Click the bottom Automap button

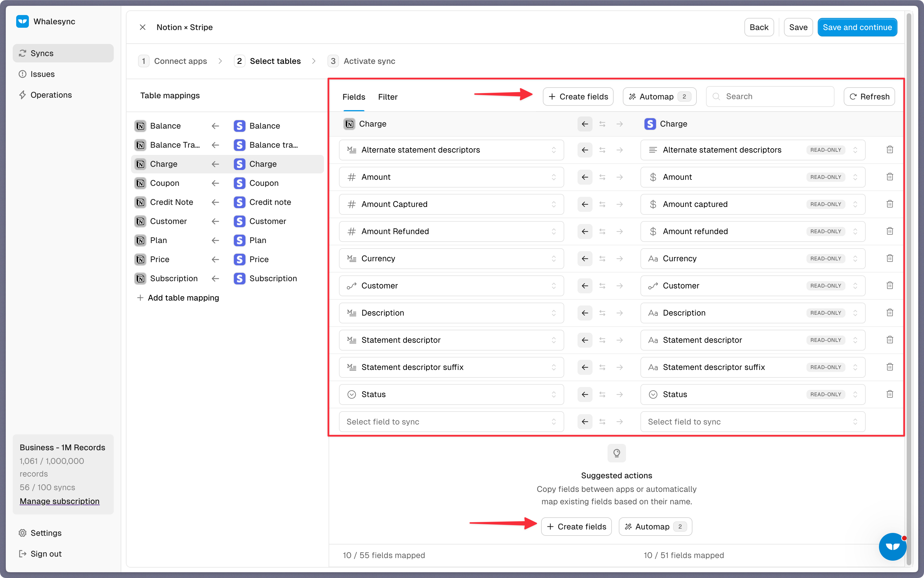coord(655,527)
